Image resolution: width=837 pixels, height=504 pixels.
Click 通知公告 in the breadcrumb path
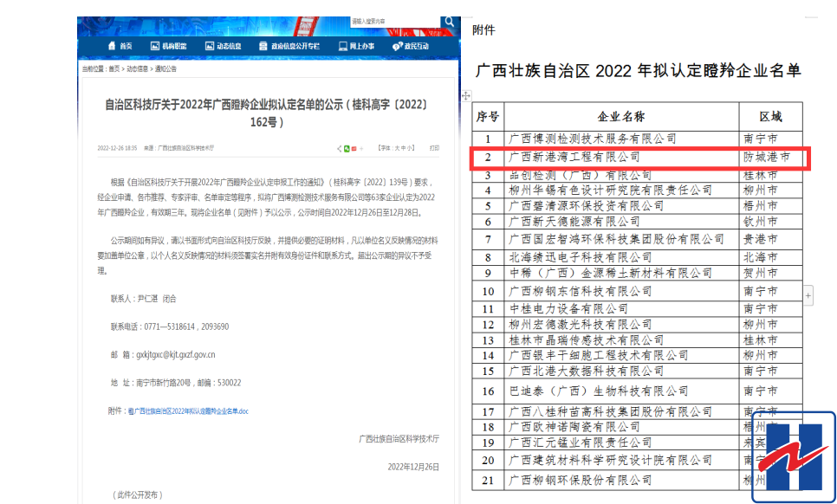(165, 68)
